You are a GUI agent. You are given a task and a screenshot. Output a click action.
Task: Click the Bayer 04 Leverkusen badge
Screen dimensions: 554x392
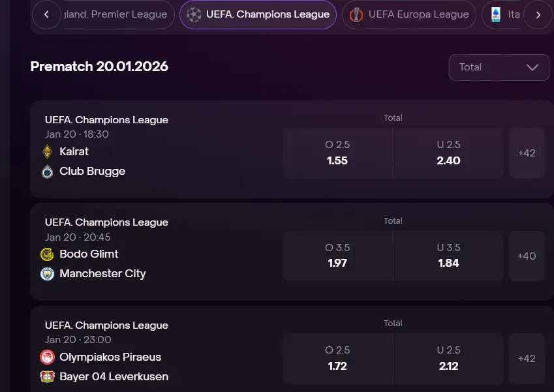click(46, 377)
